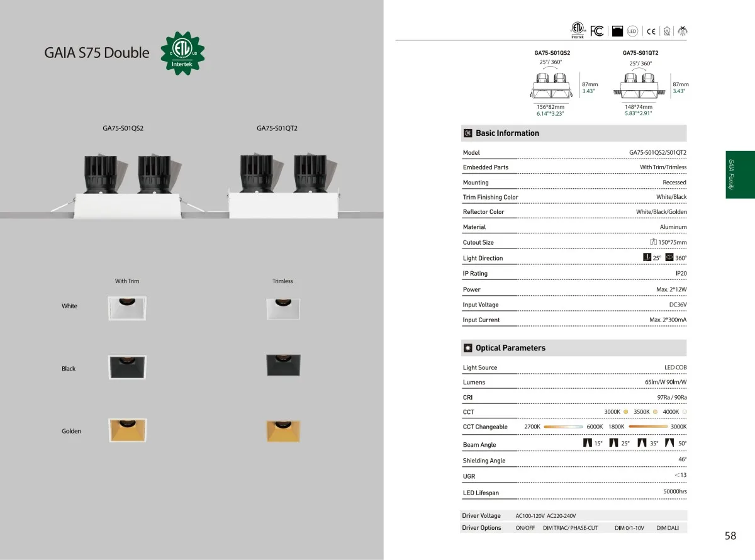Select the Black With Trim reflector thumbnail
Image resolution: width=755 pixels, height=560 pixels.
point(128,367)
